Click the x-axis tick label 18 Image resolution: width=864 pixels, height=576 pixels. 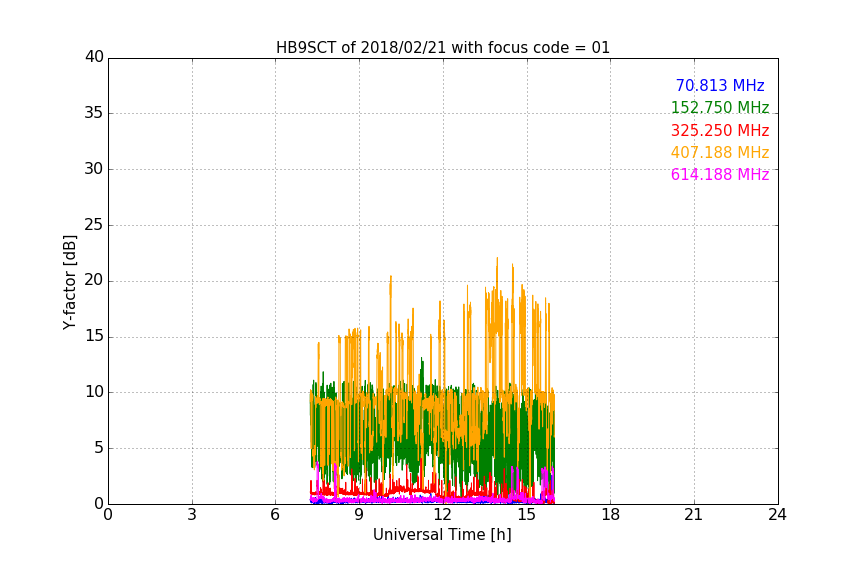point(610,515)
